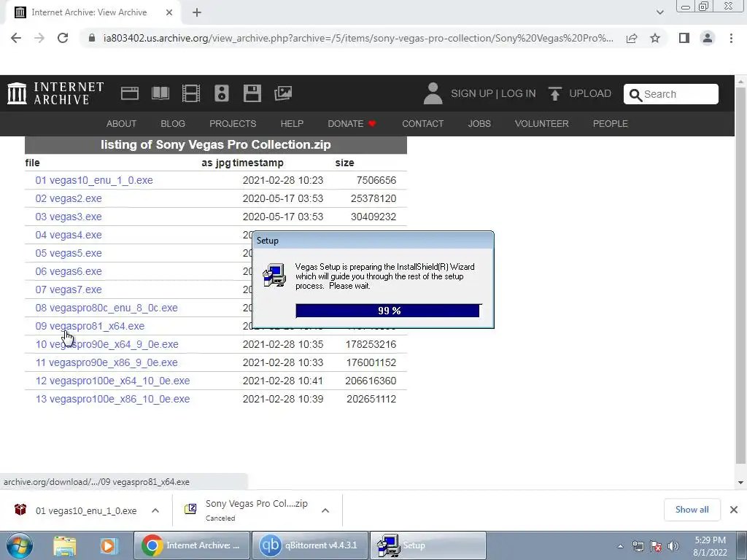Click Show all downloads button

pyautogui.click(x=692, y=510)
